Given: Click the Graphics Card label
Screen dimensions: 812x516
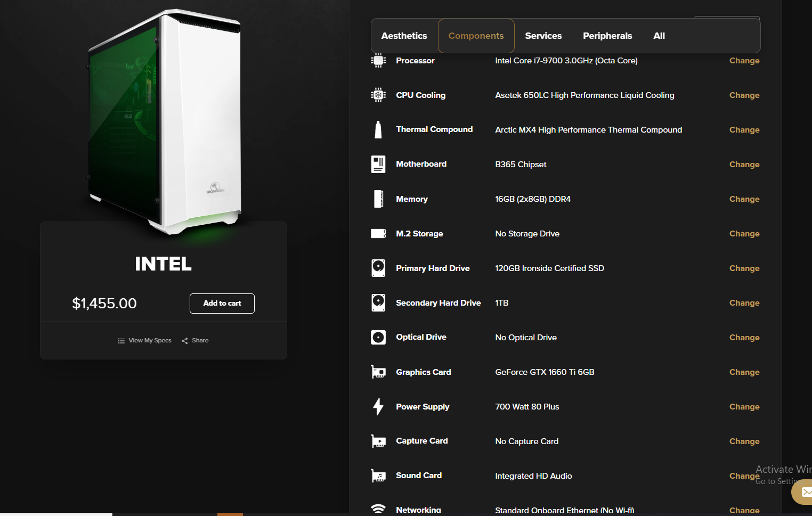Looking at the screenshot, I should point(424,372).
